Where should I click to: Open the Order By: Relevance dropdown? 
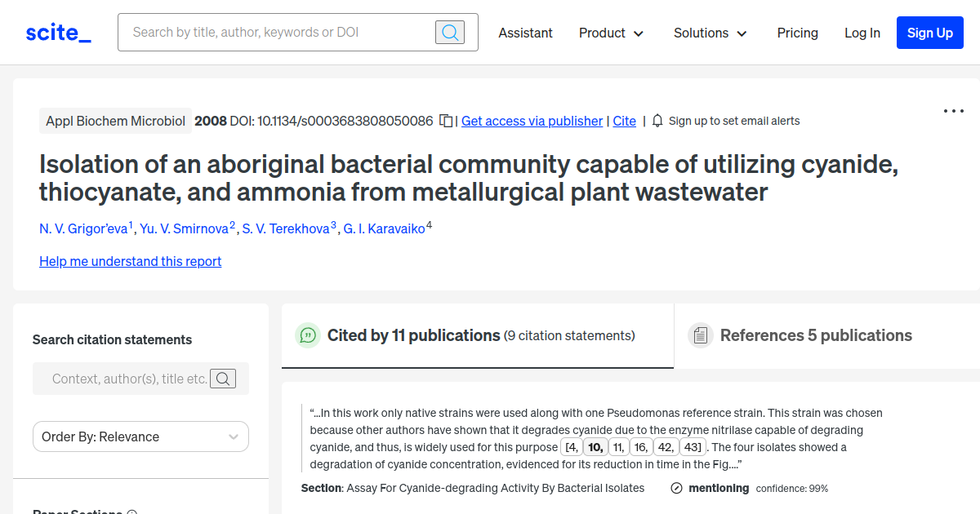(140, 436)
